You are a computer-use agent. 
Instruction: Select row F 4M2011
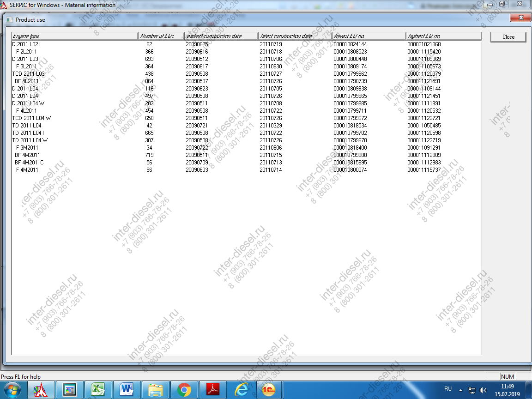(246, 170)
